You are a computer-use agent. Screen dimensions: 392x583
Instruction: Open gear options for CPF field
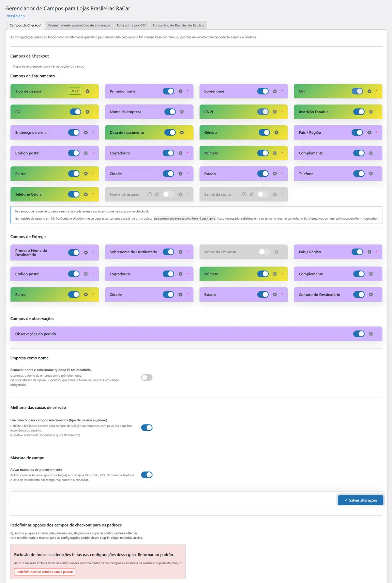(369, 91)
